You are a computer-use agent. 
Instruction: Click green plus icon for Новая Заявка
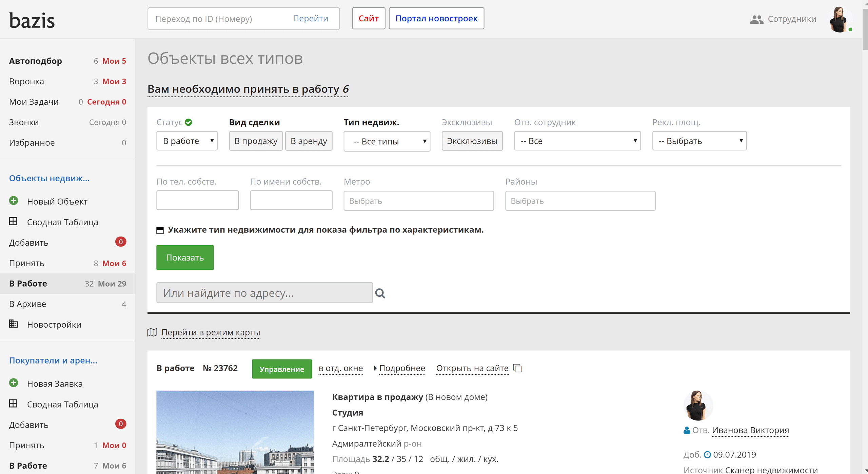click(x=14, y=383)
